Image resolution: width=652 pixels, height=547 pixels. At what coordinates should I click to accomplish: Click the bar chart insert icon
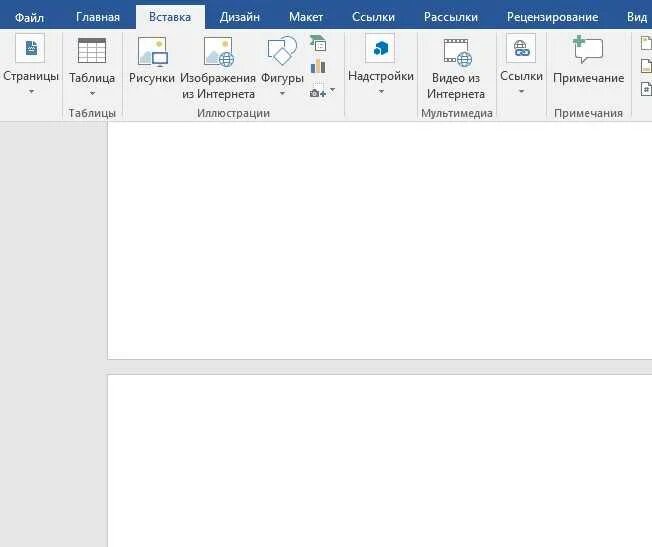pos(318,66)
